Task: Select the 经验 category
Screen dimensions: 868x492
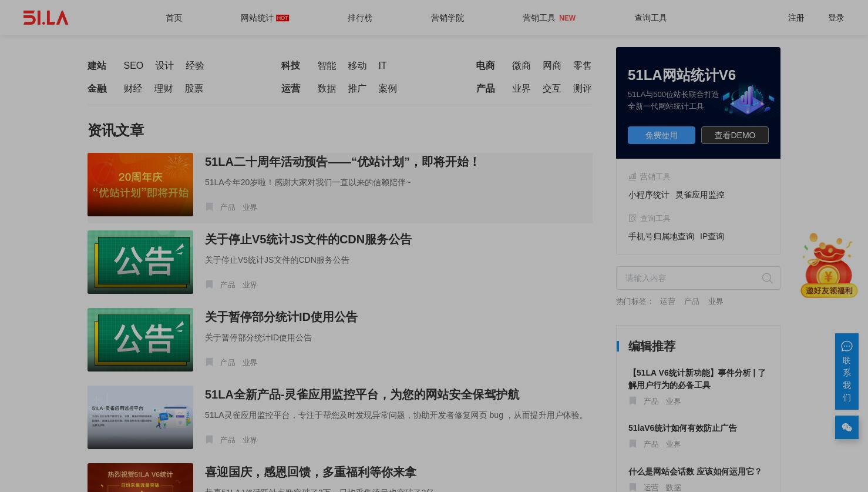Action: [x=195, y=65]
